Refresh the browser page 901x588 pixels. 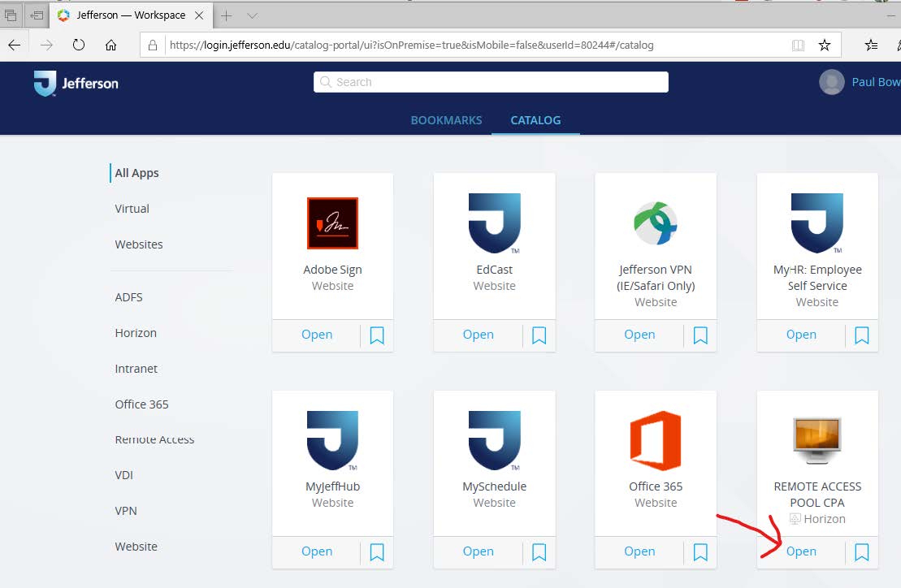(x=79, y=45)
